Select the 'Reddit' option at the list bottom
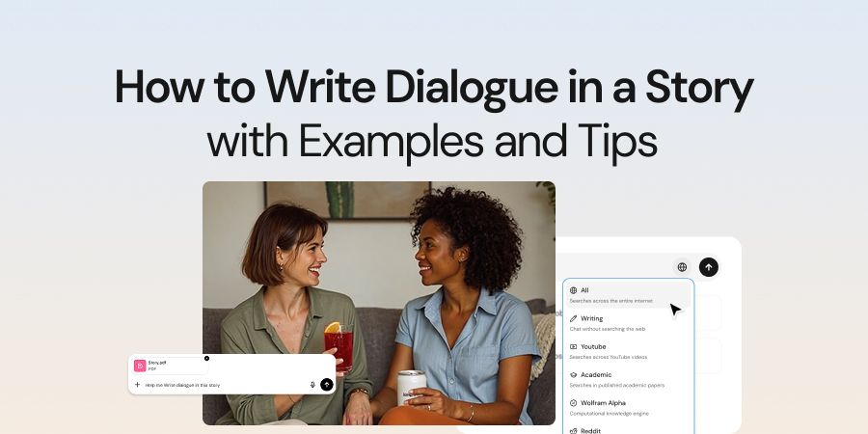The image size is (868, 434). pyautogui.click(x=628, y=430)
